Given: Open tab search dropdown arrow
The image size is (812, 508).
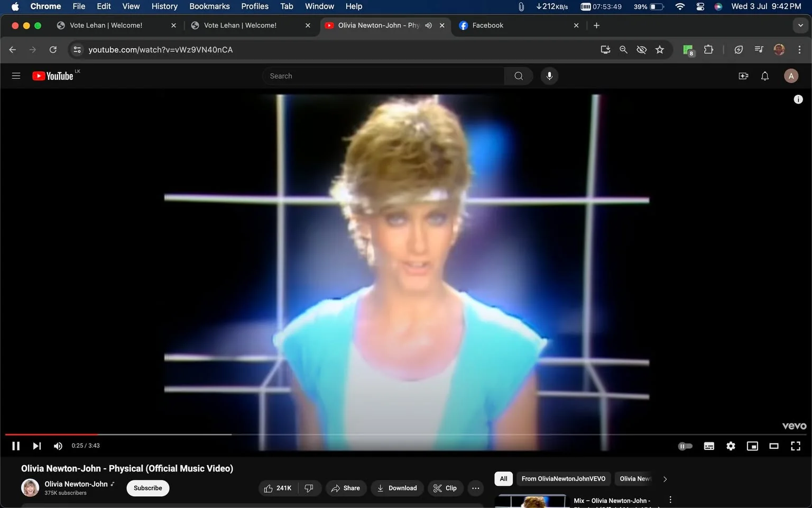Looking at the screenshot, I should pyautogui.click(x=800, y=25).
